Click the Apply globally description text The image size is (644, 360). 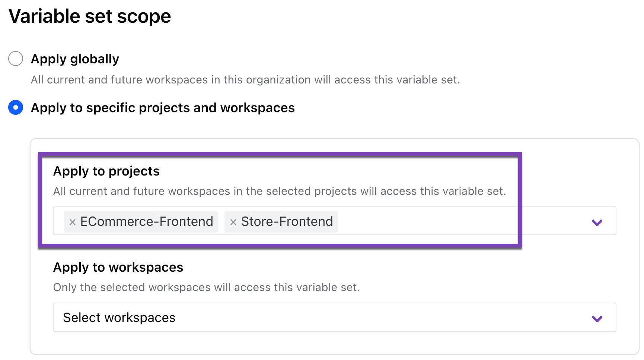pyautogui.click(x=245, y=80)
